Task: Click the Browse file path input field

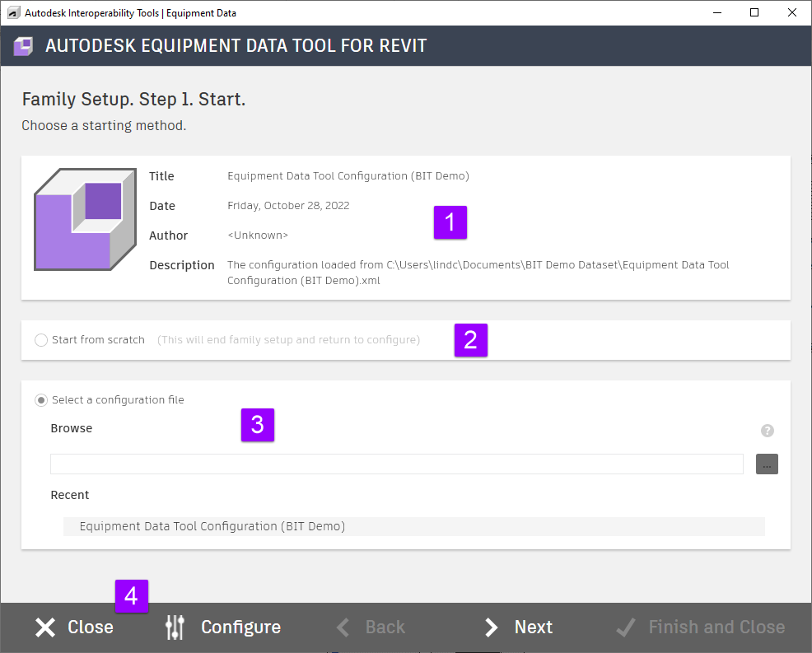Action: (397, 464)
